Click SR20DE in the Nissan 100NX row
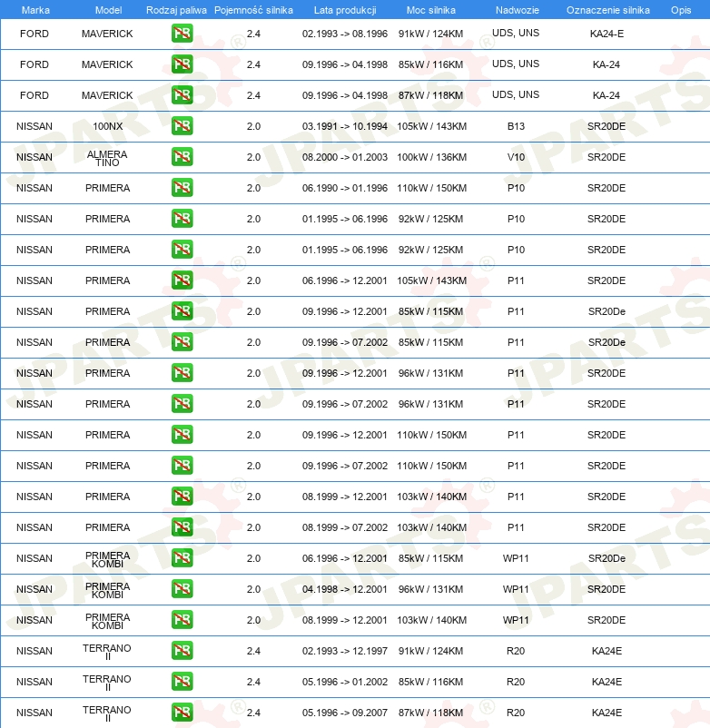 tap(606, 126)
